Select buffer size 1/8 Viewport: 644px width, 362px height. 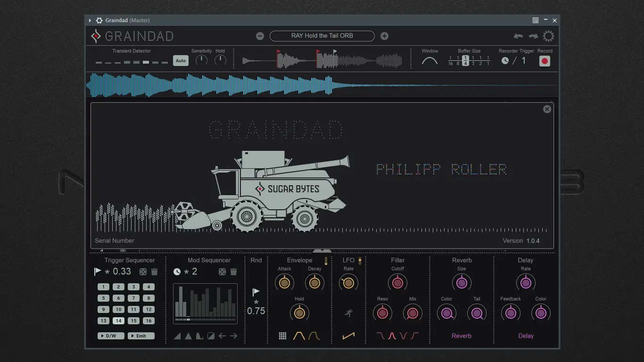pos(458,60)
